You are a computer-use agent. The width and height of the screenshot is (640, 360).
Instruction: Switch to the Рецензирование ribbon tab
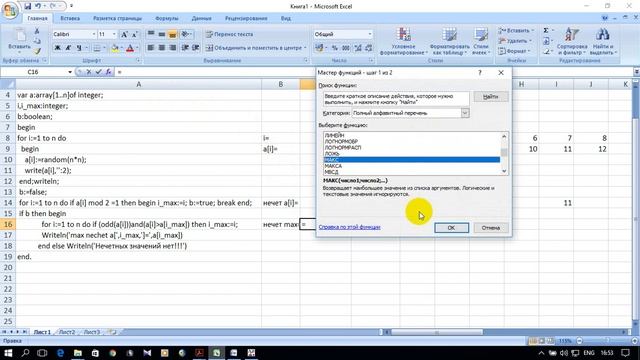246,18
